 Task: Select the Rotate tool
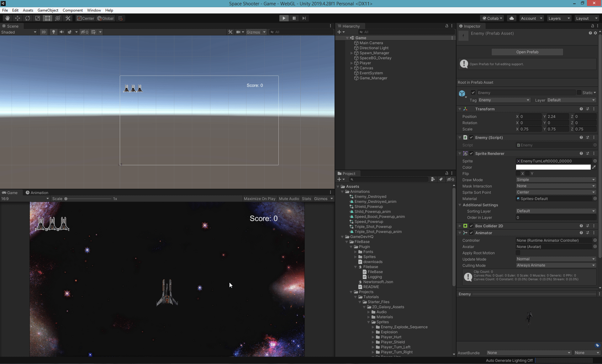(28, 18)
